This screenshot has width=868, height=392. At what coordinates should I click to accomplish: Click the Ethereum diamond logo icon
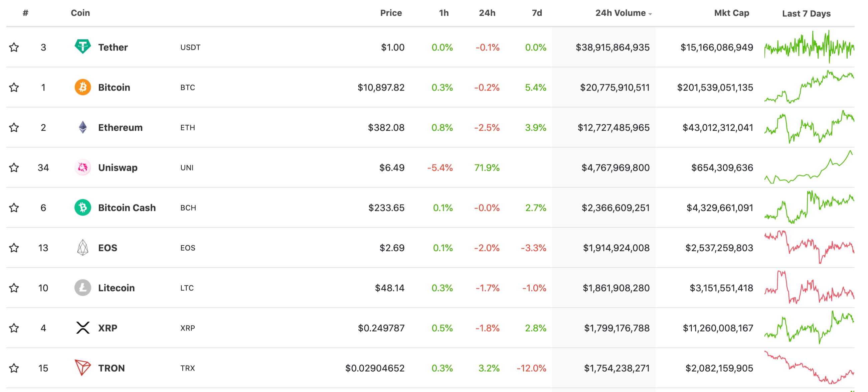click(x=82, y=127)
